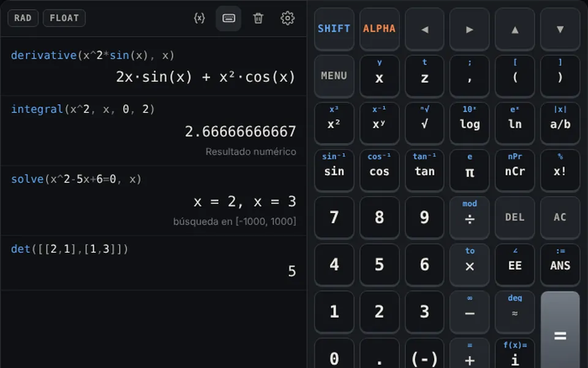
Task: Open settings with the gear icon
Action: coord(288,18)
